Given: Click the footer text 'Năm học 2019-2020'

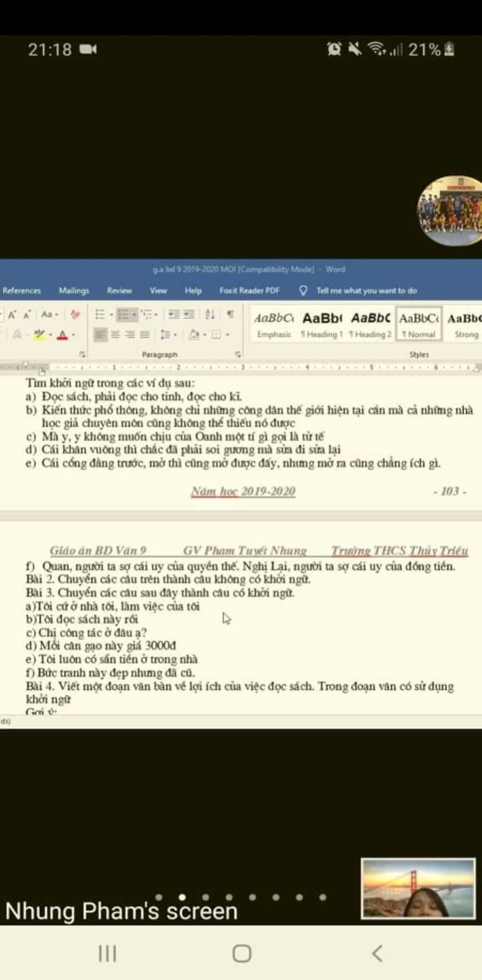Looking at the screenshot, I should [243, 491].
